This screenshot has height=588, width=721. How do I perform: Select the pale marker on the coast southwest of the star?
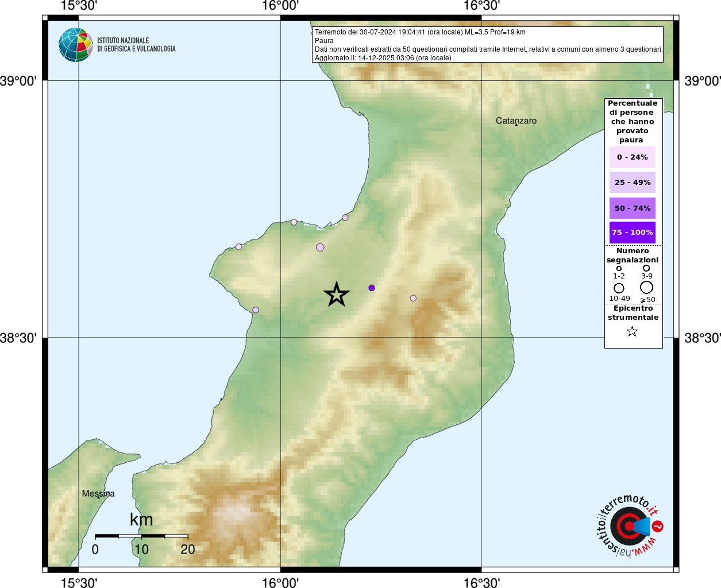point(256,310)
